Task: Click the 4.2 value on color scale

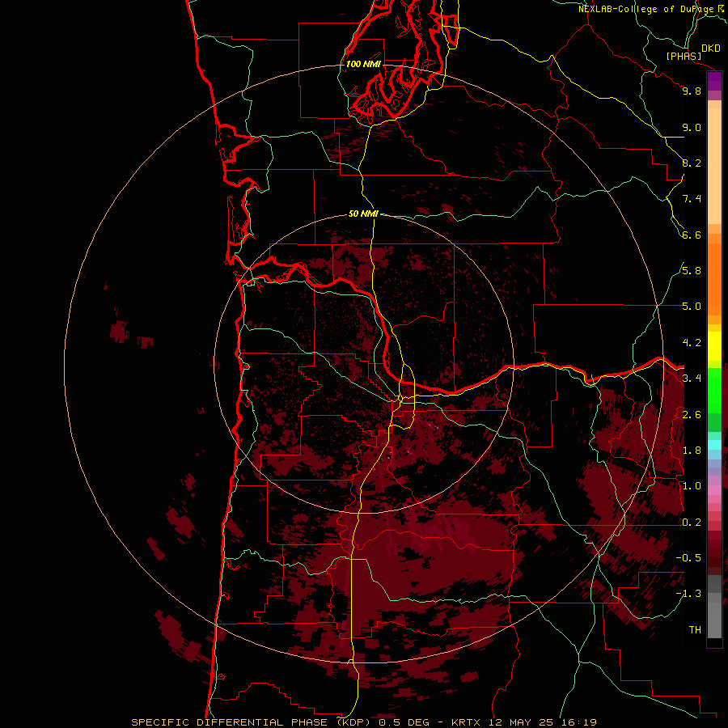Action: 692,343
